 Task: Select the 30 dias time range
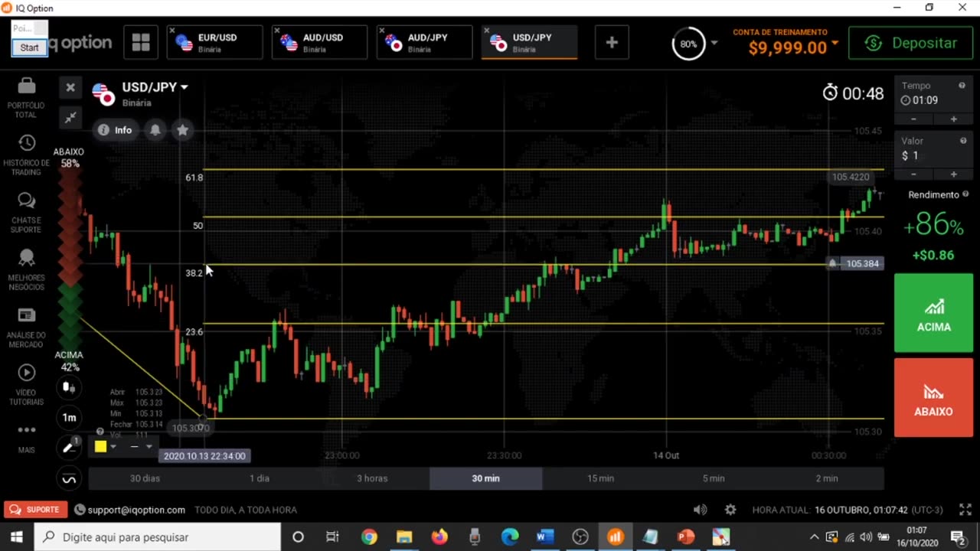click(x=145, y=478)
